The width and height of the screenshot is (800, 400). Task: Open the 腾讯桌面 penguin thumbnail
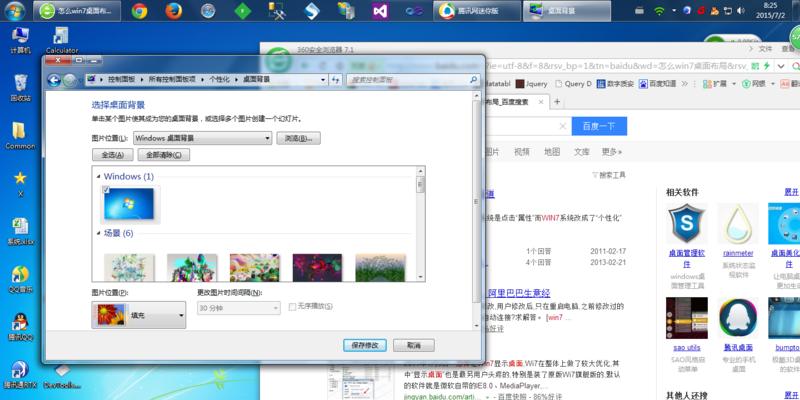point(738,318)
